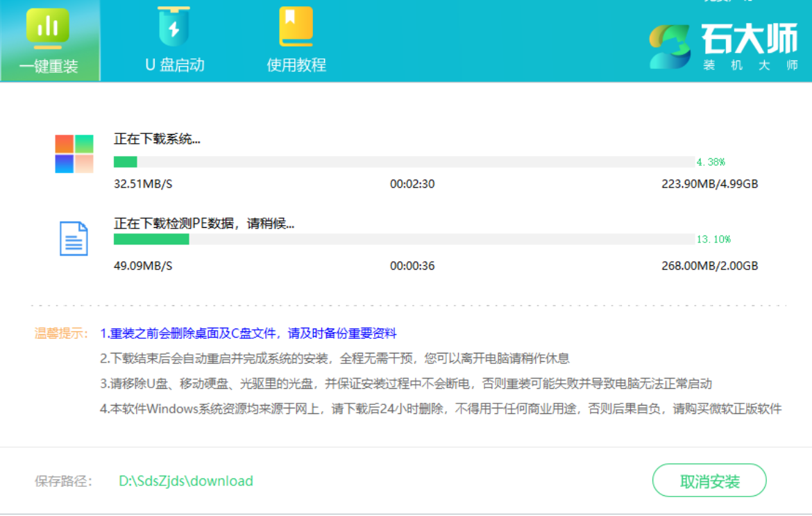Click the 32.51MB/S download speed
This screenshot has height=516, width=812.
pyautogui.click(x=143, y=184)
